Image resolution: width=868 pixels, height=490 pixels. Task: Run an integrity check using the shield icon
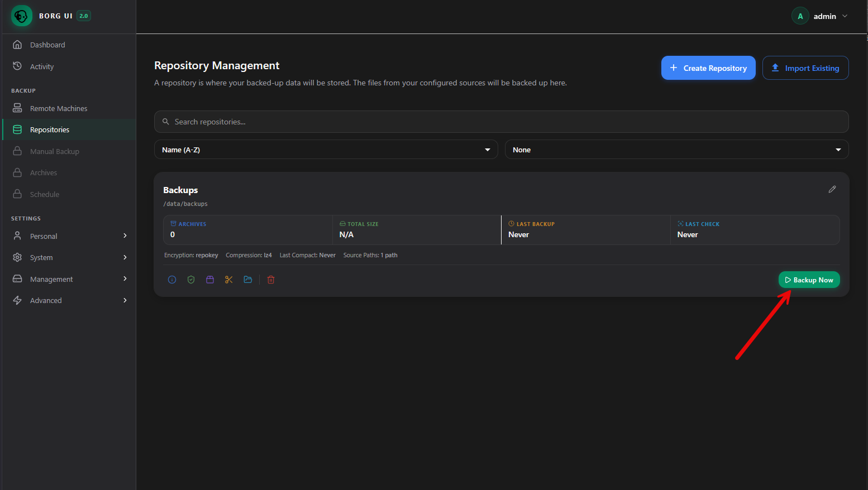tap(191, 279)
